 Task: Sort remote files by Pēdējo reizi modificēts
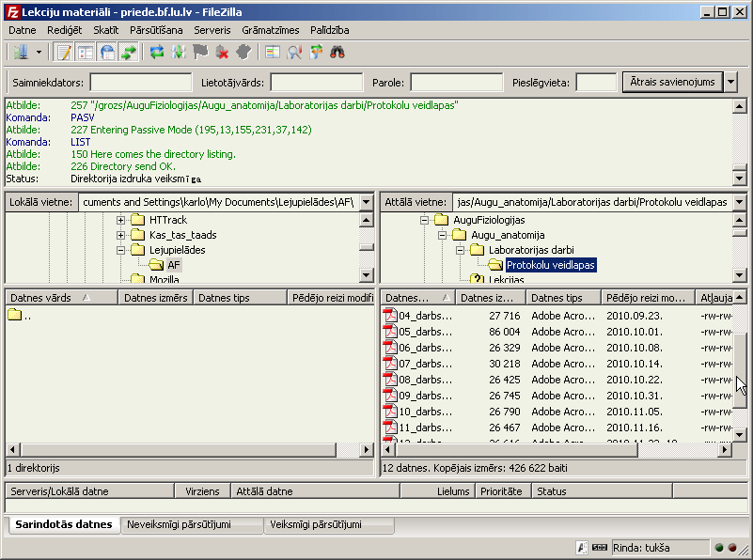tap(648, 298)
